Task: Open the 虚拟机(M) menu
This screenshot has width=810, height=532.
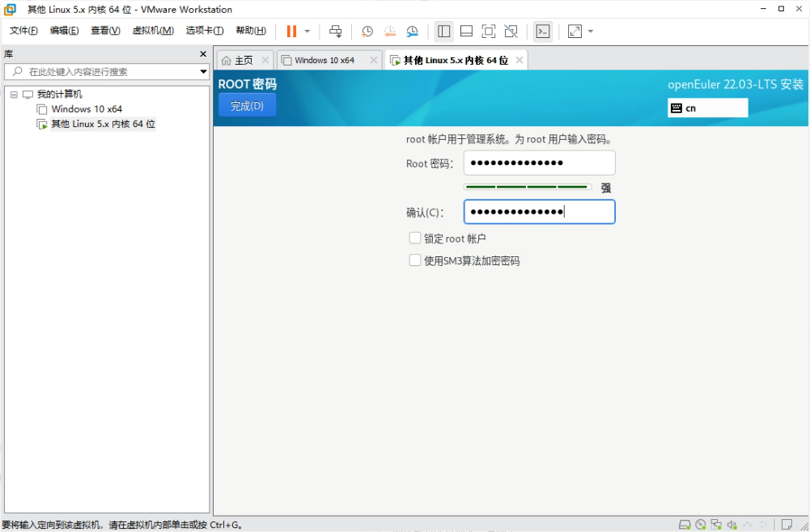Action: [x=153, y=31]
